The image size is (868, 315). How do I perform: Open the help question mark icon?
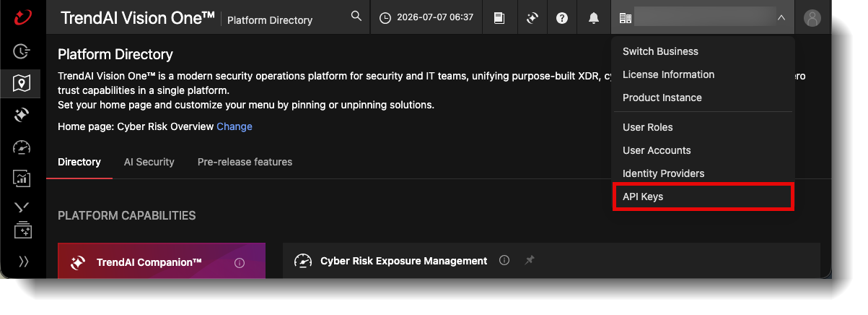562,18
